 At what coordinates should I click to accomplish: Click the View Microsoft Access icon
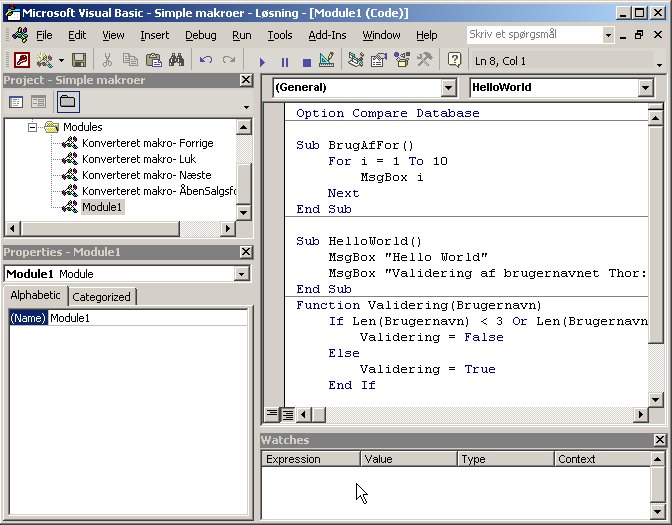(x=21, y=60)
